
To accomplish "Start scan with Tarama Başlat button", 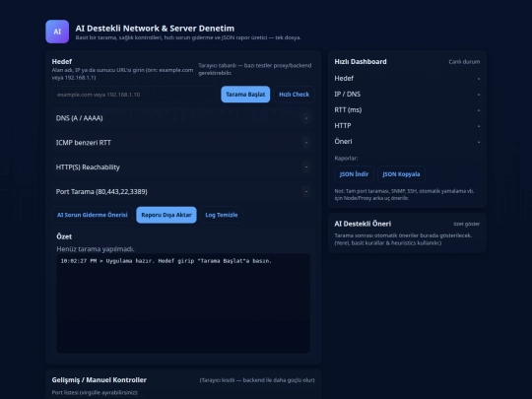I will (245, 95).
